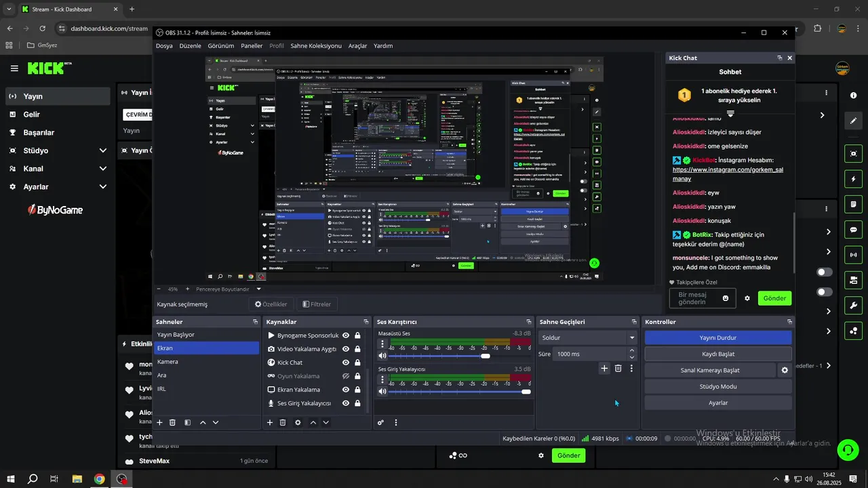Click the lightning bolt icon in Kick dashboard
The height and width of the screenshot is (488, 868).
click(854, 179)
